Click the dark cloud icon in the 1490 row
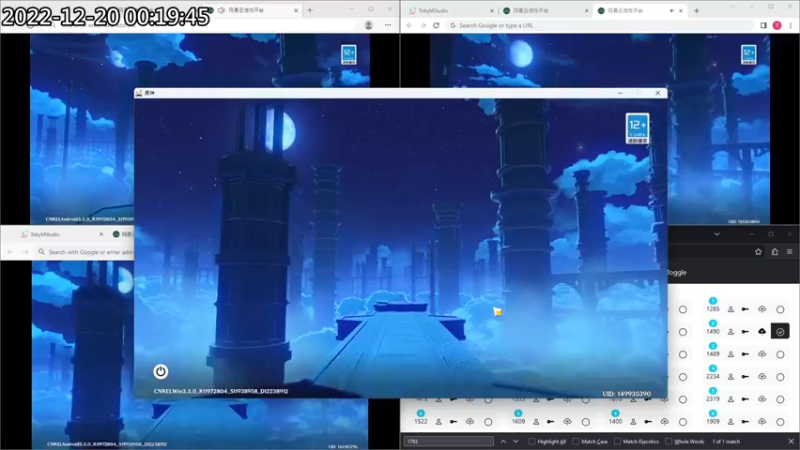The image size is (800, 450). 762,332
